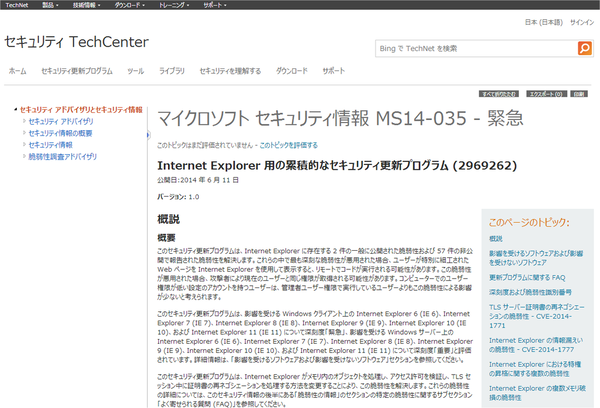Open the サポート dropdown in top bar
This screenshot has width=600, height=408.
pos(215,5)
